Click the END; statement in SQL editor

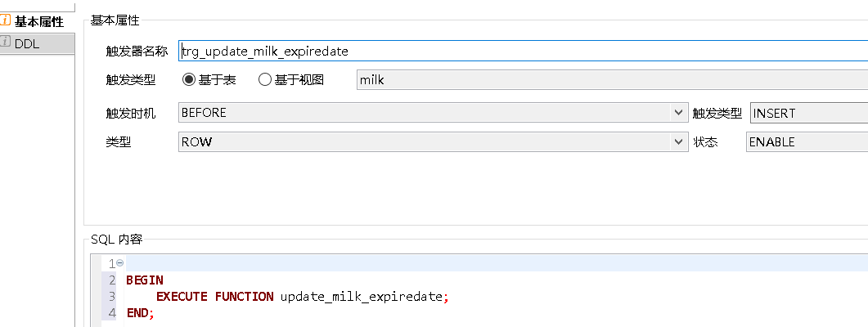tap(140, 312)
